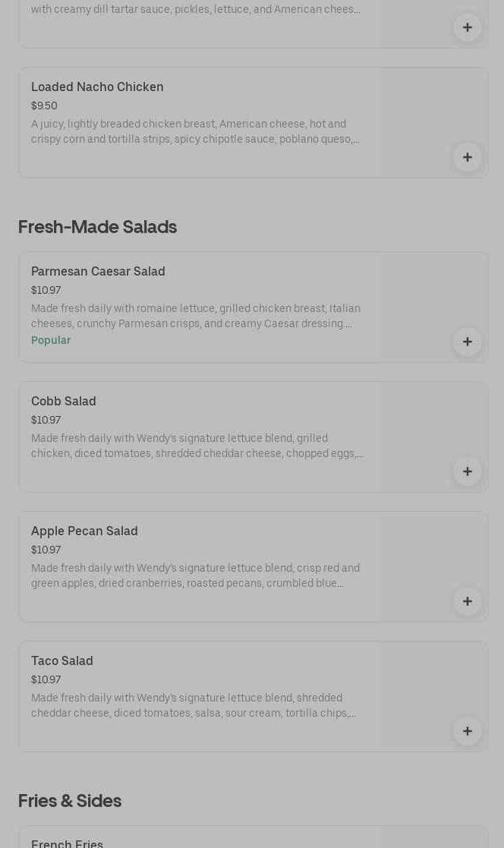Click the Popular tag on Parmesan Caesar Salad

click(x=51, y=341)
